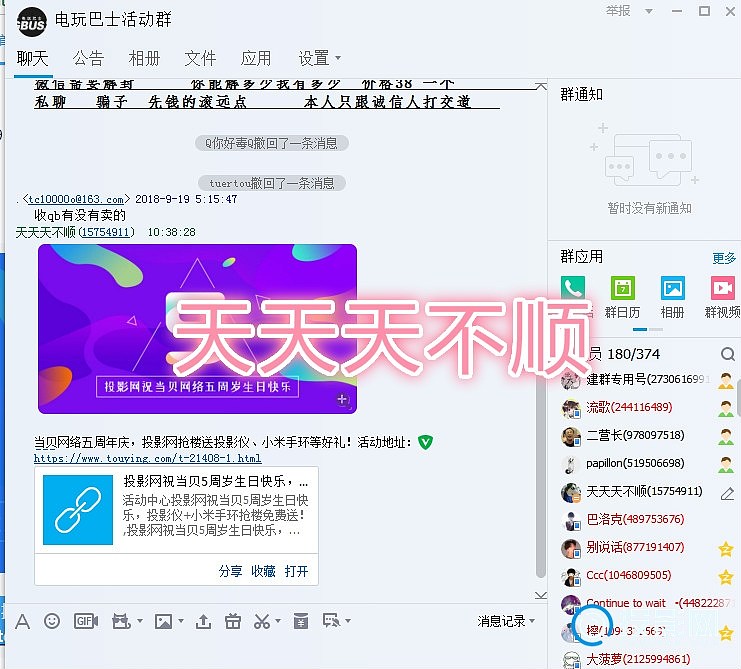This screenshot has width=741, height=669.
Task: Open dropdown arrow next to 举报
Action: click(649, 11)
